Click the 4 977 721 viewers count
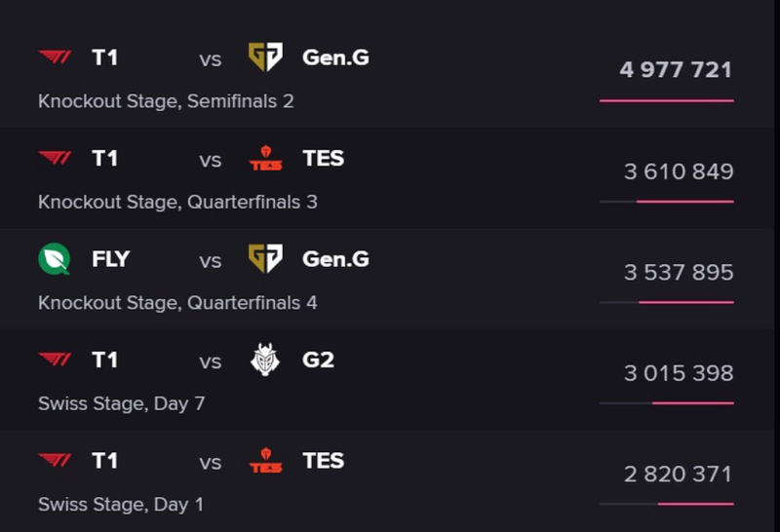780x532 pixels. 675,70
